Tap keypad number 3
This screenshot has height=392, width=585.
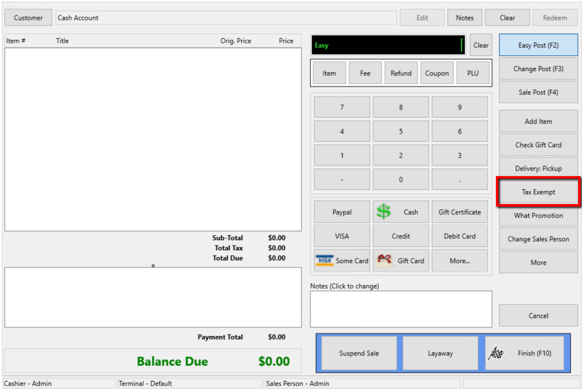pyautogui.click(x=460, y=156)
